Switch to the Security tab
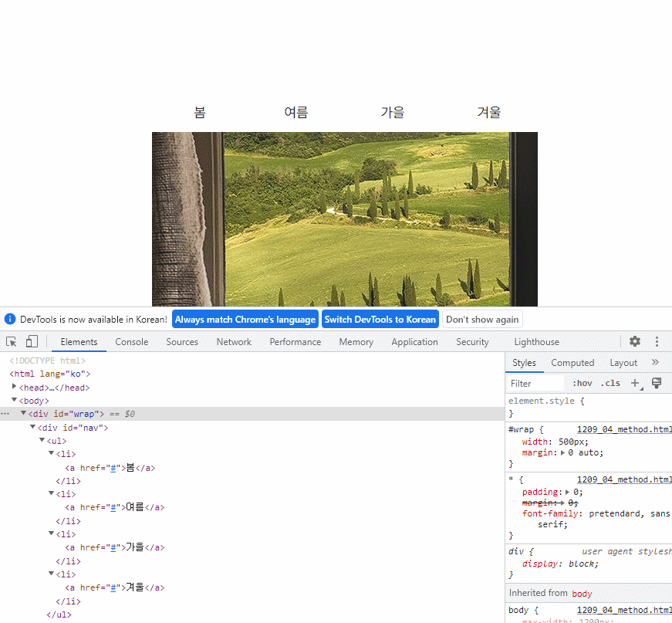 click(x=472, y=342)
